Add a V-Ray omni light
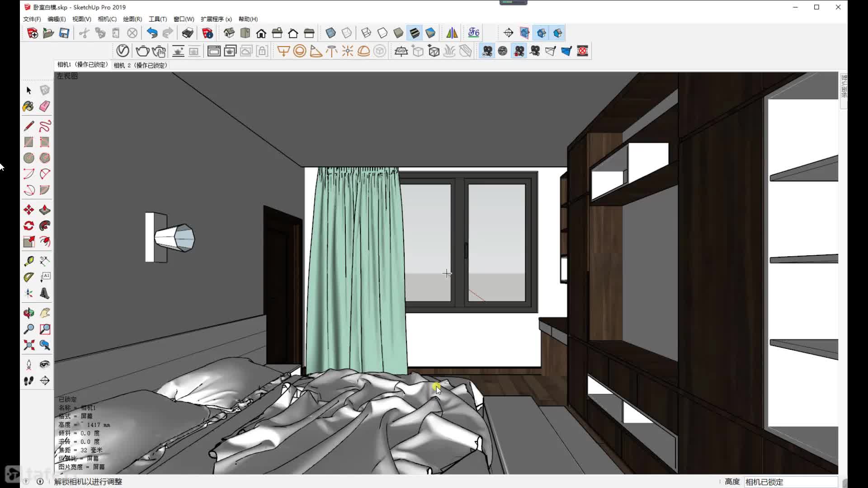This screenshot has height=488, width=868. coord(348,51)
